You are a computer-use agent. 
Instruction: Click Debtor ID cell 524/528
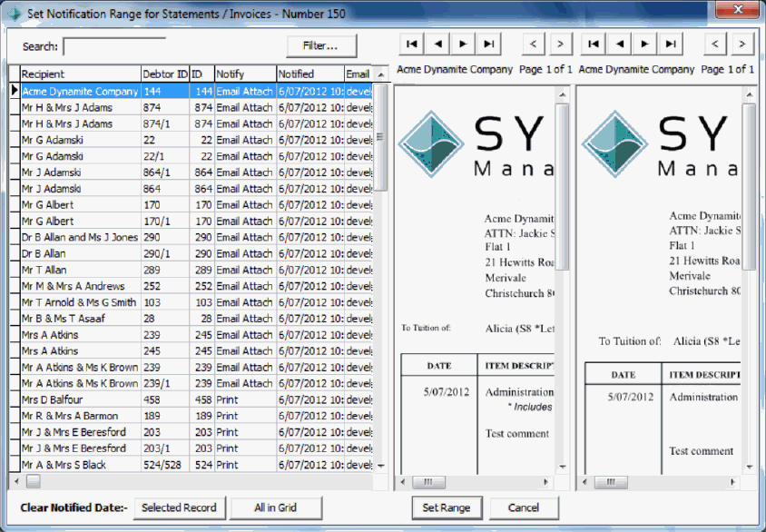coord(165,465)
